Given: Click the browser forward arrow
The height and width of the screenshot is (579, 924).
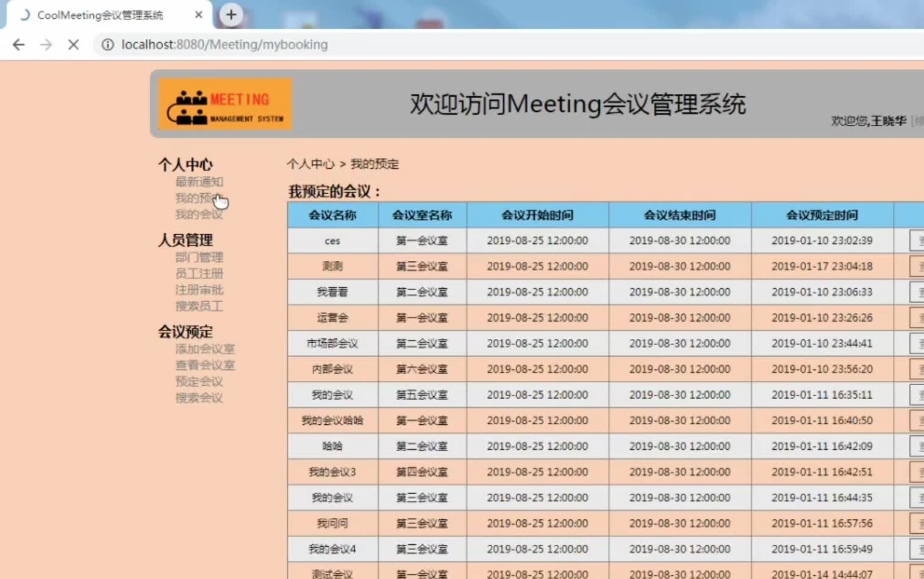Looking at the screenshot, I should pos(46,44).
